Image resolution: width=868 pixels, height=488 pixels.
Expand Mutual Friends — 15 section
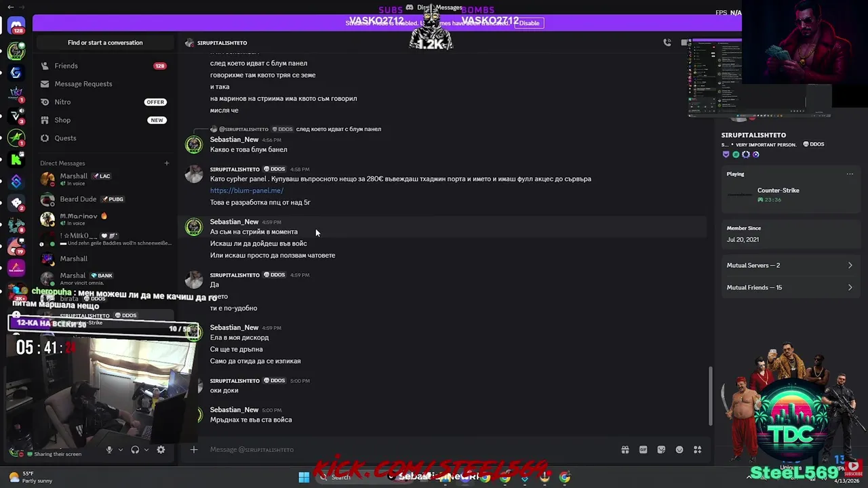pyautogui.click(x=789, y=287)
